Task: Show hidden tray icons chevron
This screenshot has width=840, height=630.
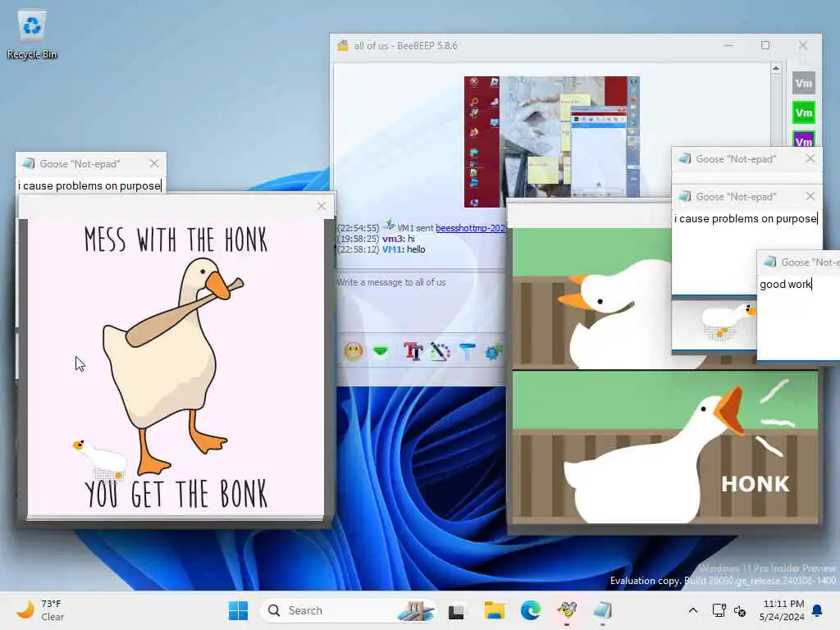Action: coord(692,610)
